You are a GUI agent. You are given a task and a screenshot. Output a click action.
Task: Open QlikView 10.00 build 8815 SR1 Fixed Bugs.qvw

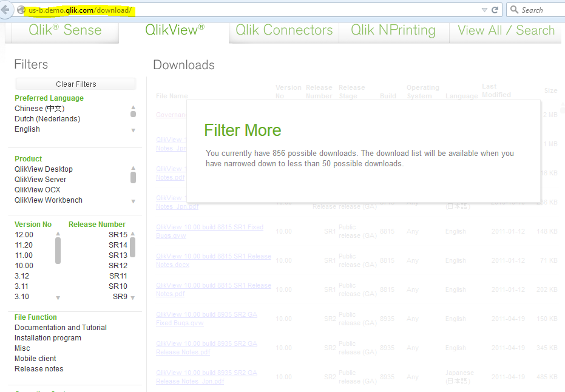[x=210, y=231]
